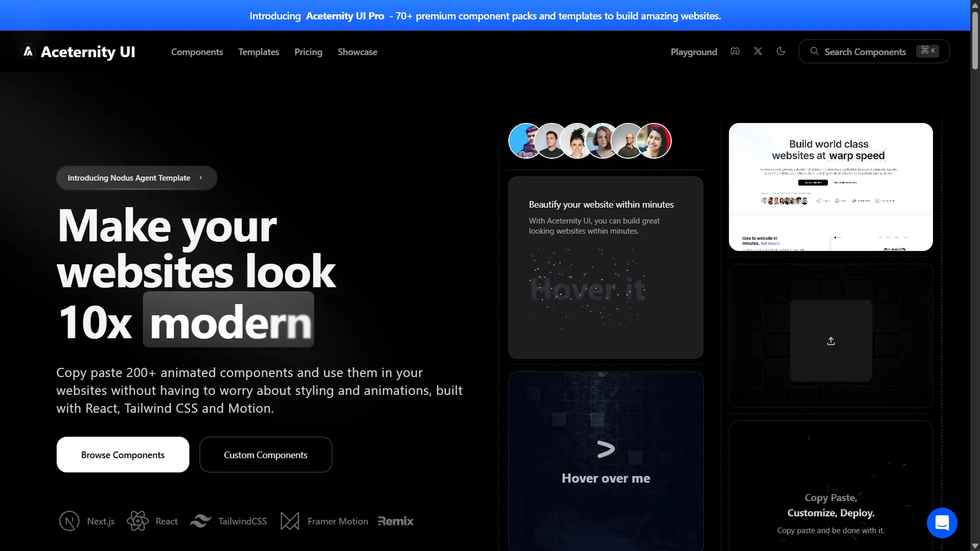The height and width of the screenshot is (551, 980).
Task: Click the search magnifier icon
Action: tap(814, 51)
